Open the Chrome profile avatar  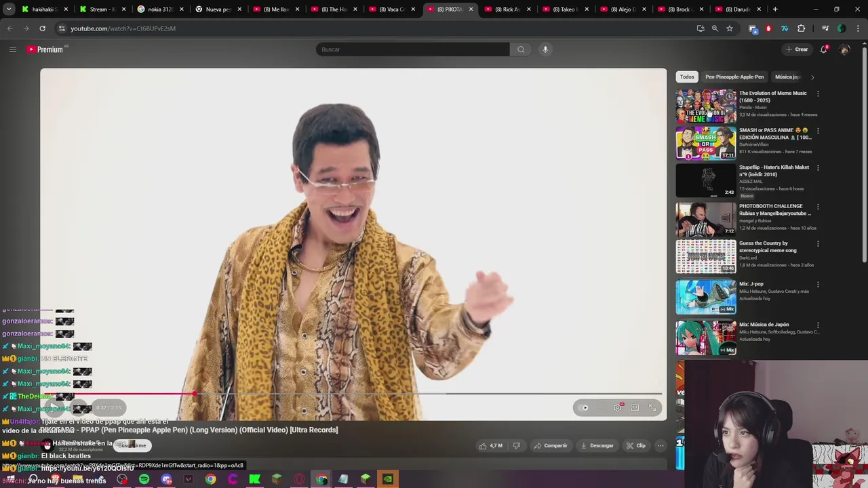click(842, 28)
